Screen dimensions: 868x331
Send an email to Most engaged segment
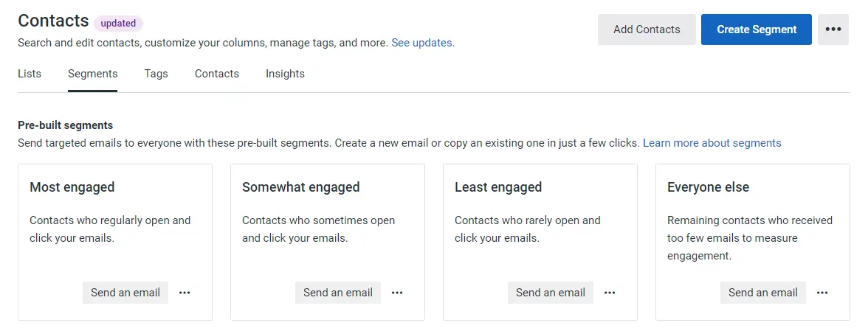click(x=125, y=293)
